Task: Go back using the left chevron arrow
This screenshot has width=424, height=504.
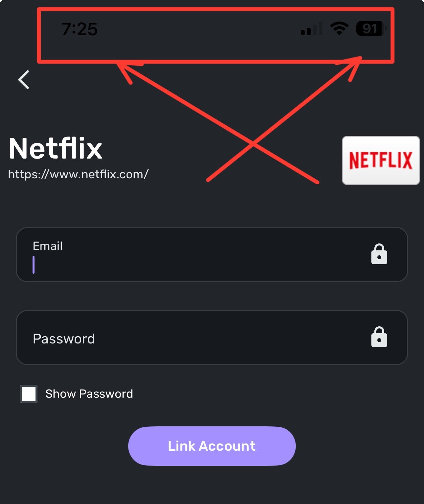Action: pos(24,80)
